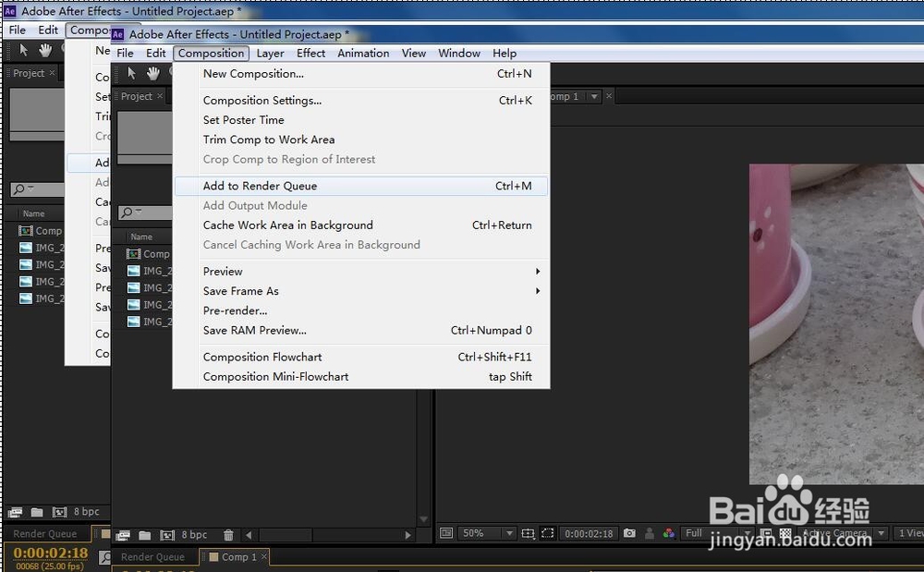Create new composition icon in front Project panel
The image size is (924, 572).
coord(167,535)
